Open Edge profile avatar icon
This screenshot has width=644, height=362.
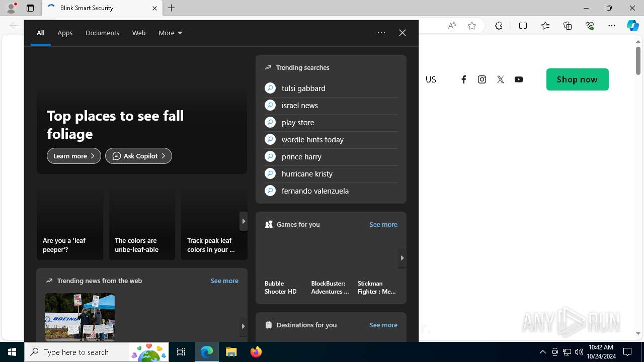[x=11, y=8]
